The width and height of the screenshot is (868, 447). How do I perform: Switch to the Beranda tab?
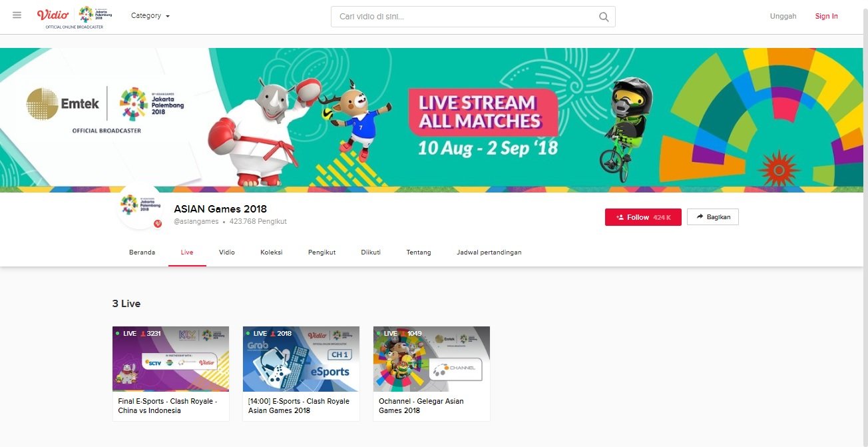click(142, 252)
